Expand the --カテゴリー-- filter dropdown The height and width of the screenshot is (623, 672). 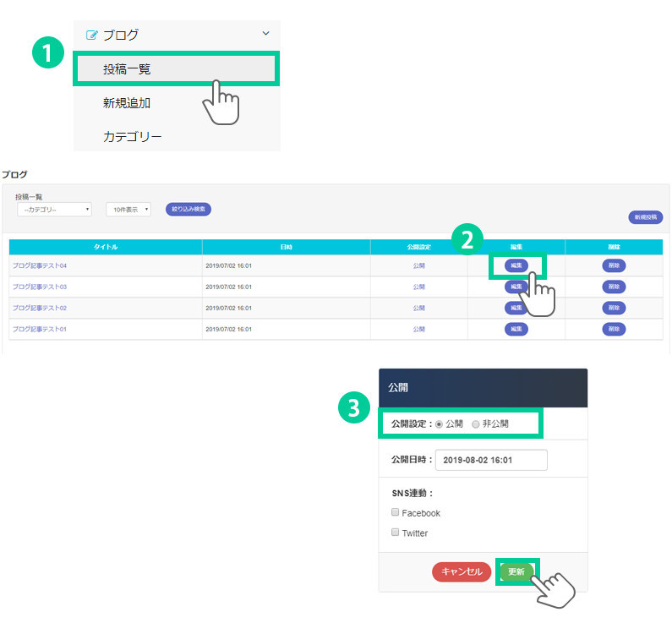(54, 209)
